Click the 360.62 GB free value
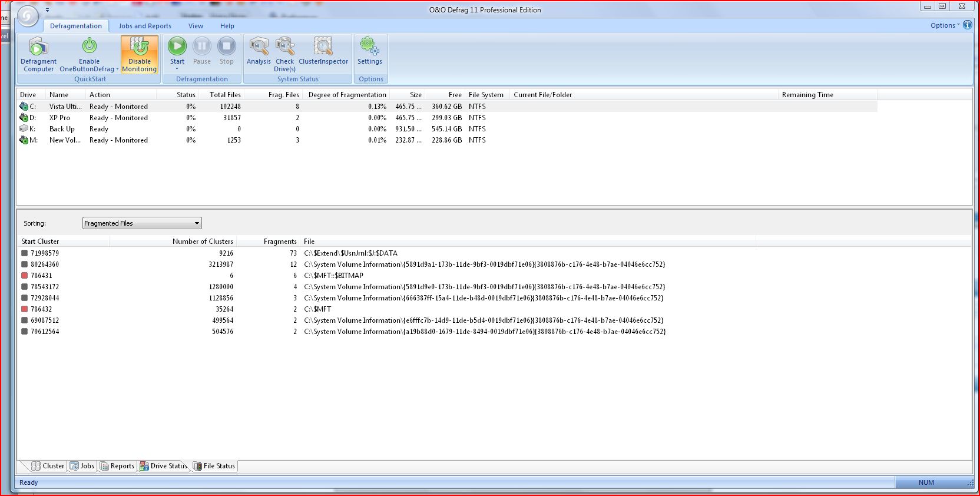 click(x=446, y=107)
